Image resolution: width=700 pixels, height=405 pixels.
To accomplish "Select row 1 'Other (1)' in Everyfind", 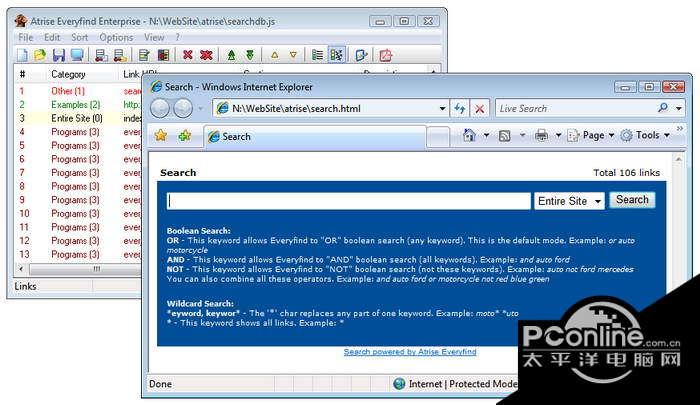I will 79,91.
